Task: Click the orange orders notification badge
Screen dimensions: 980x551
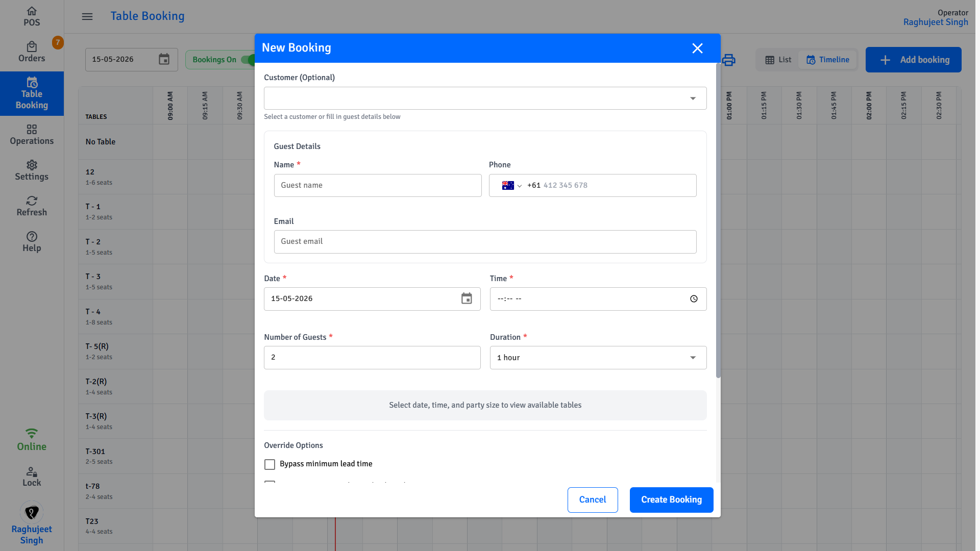Action: (58, 42)
